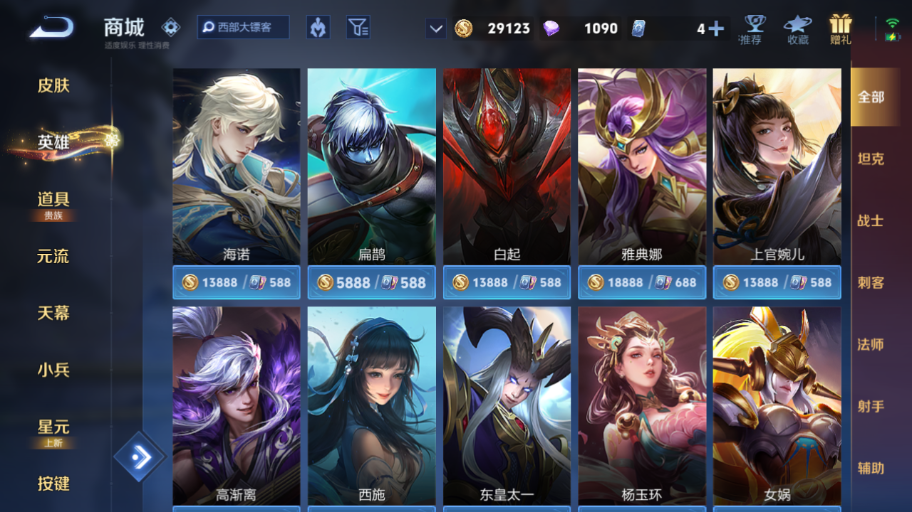Switch to the 皮肤 tab
This screenshot has height=512, width=912.
tap(54, 86)
